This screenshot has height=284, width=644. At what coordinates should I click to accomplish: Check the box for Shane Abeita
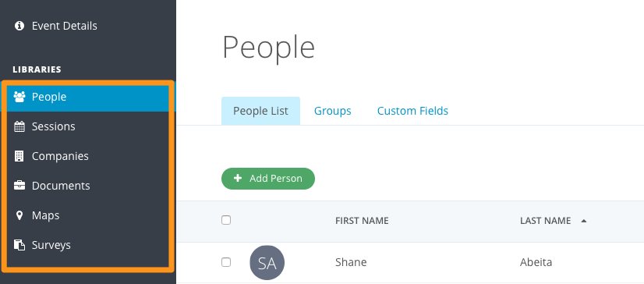(226, 262)
